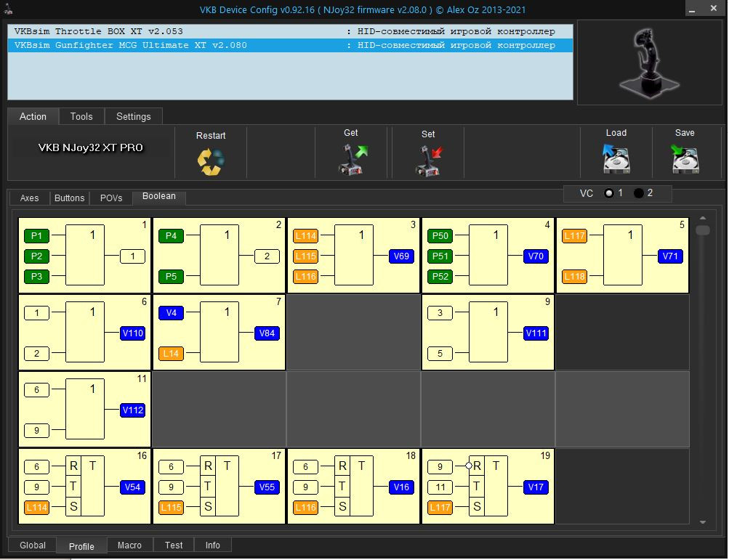The width and height of the screenshot is (729, 560).
Task: Click the Restart device icon
Action: point(211,161)
